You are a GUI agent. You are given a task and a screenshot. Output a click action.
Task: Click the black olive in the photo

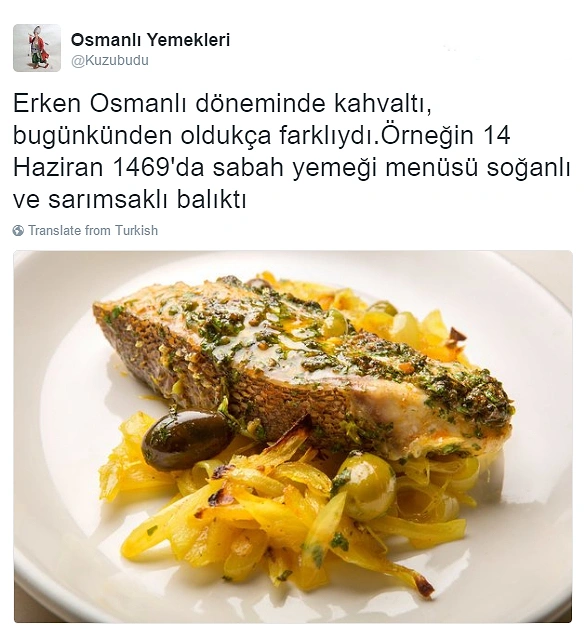(185, 440)
